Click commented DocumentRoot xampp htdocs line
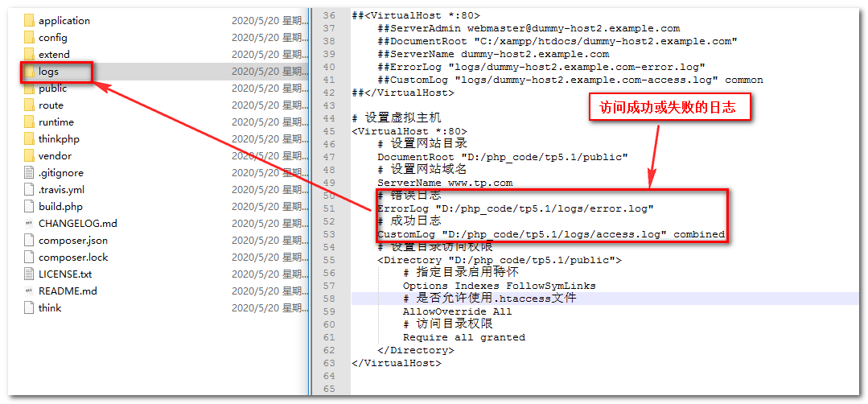 pos(557,42)
